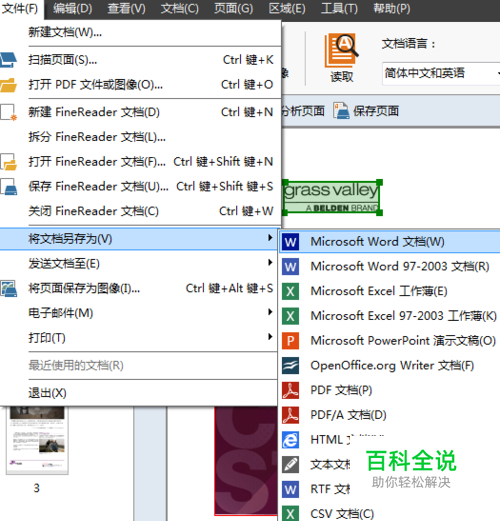Screen dimensions: 500x521
Task: Click the Save FineReader document icon
Action: point(8,187)
